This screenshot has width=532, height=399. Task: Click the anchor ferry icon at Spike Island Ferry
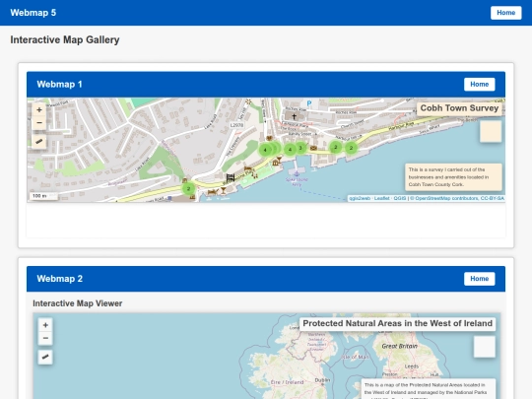coord(297,173)
